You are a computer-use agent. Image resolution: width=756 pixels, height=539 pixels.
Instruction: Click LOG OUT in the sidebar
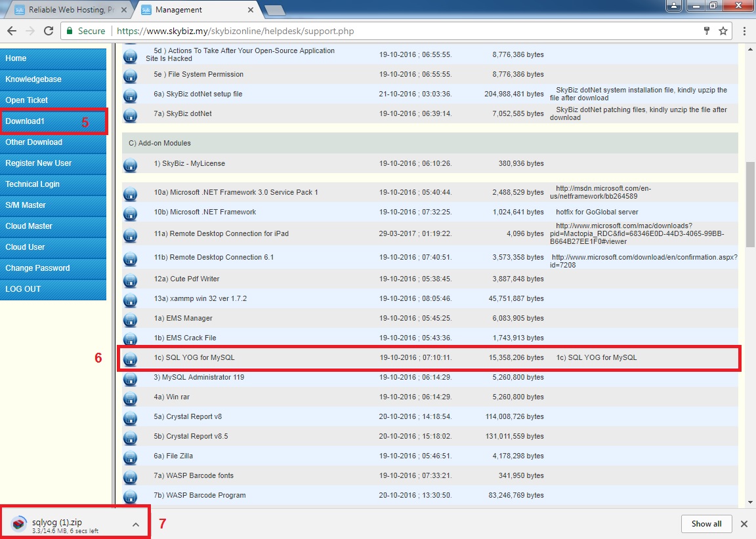pos(52,289)
